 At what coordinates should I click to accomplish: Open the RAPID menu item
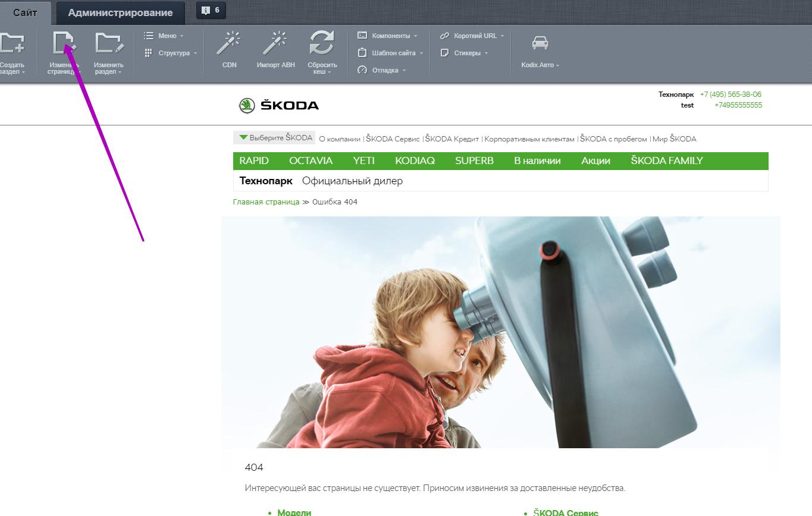click(254, 161)
